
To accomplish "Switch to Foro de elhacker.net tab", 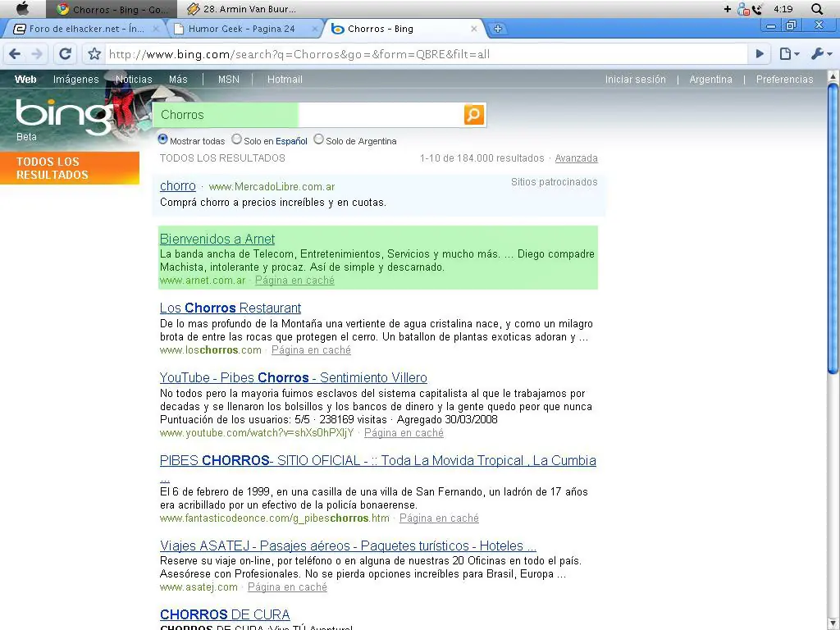I will [x=84, y=29].
